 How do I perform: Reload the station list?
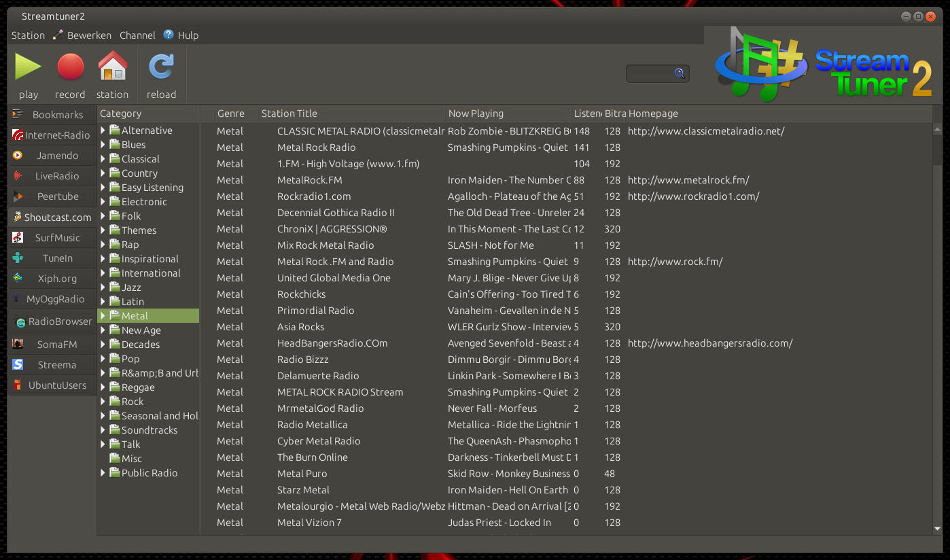pyautogui.click(x=161, y=68)
